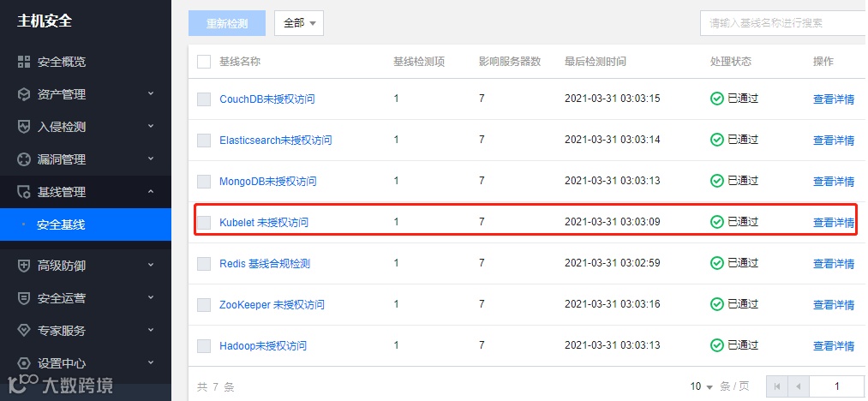Open the Hadoop未授权访问 baseline link
Image resolution: width=868 pixels, height=401 pixels.
(x=263, y=345)
